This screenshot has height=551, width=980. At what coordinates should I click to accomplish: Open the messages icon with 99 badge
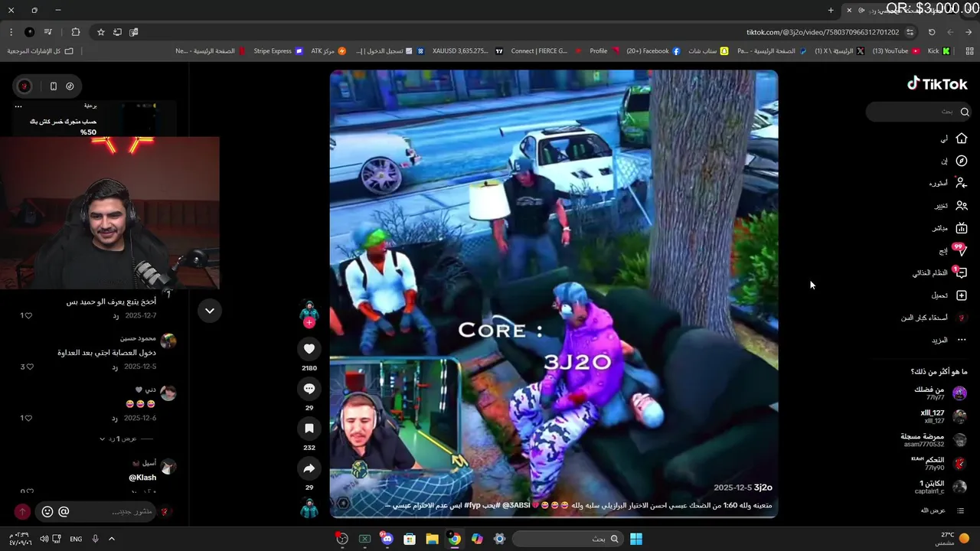(961, 249)
